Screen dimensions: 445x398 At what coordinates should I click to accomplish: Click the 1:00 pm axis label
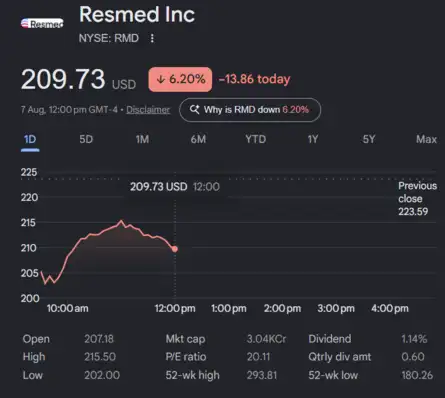point(229,308)
